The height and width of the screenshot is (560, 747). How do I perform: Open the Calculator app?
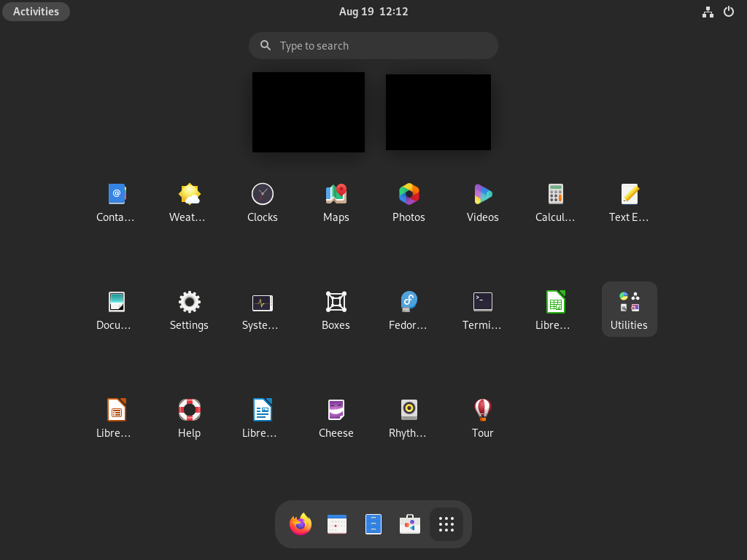[x=555, y=202]
